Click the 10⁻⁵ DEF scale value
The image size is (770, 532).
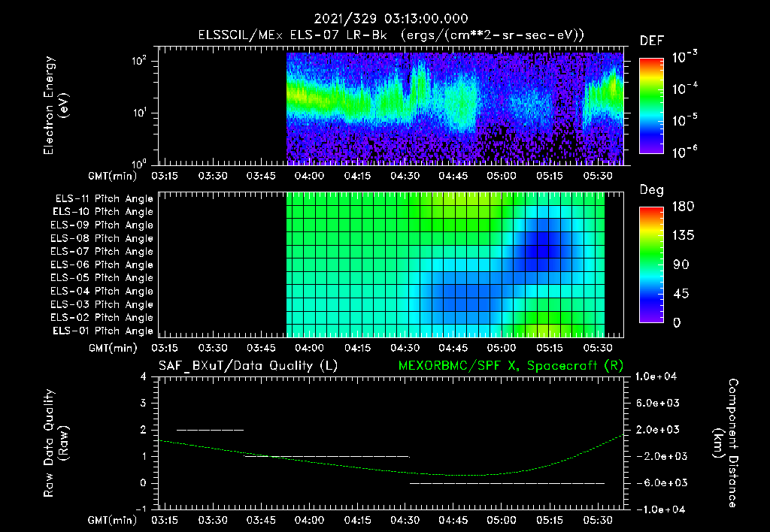(684, 119)
